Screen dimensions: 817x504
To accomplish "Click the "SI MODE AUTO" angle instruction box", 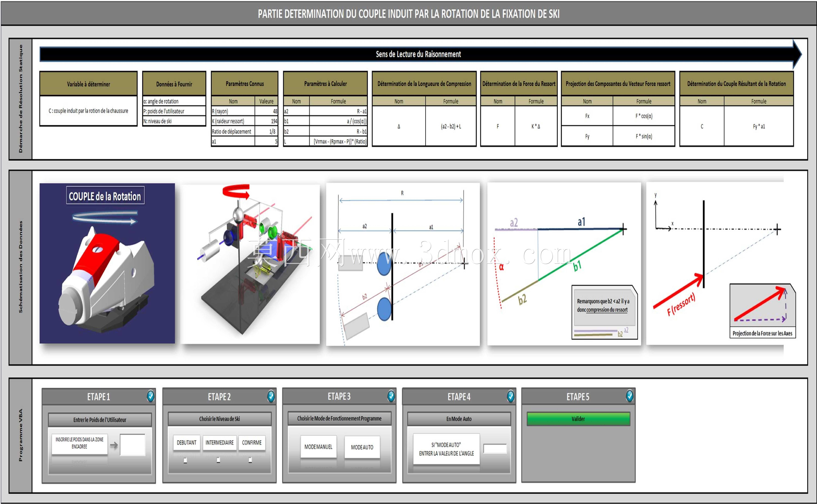I will pyautogui.click(x=446, y=449).
